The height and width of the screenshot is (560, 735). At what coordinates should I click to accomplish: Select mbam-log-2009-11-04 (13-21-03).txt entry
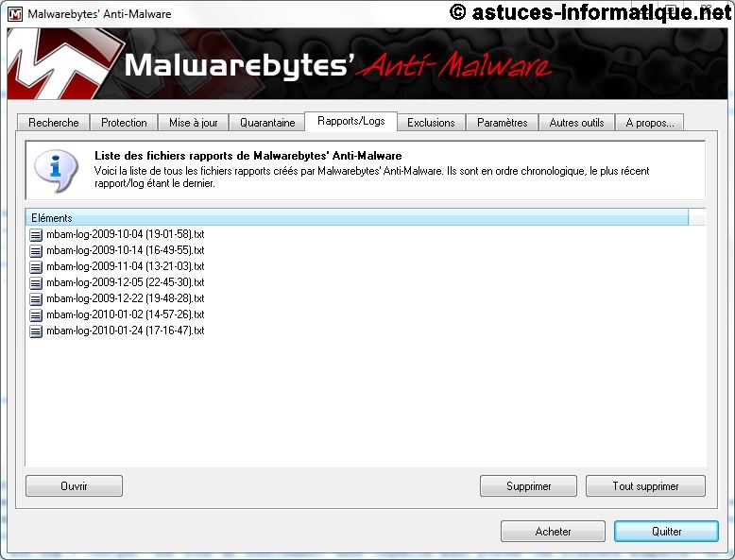(x=125, y=266)
